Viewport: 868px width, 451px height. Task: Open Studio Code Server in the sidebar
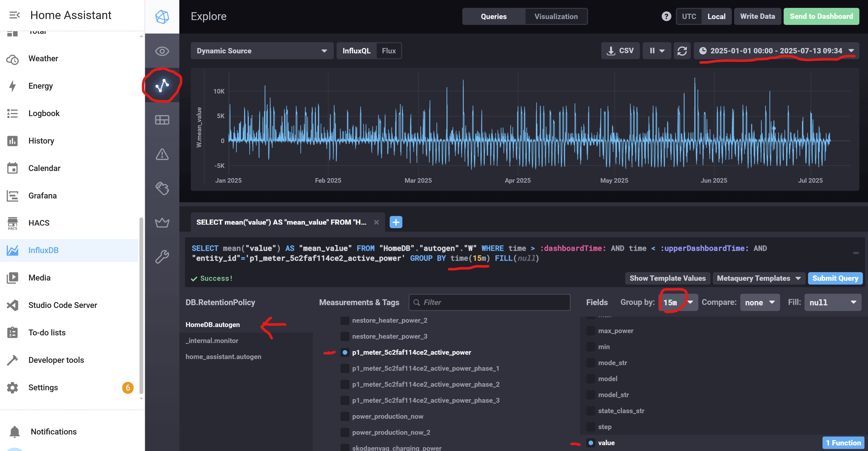pos(69,305)
